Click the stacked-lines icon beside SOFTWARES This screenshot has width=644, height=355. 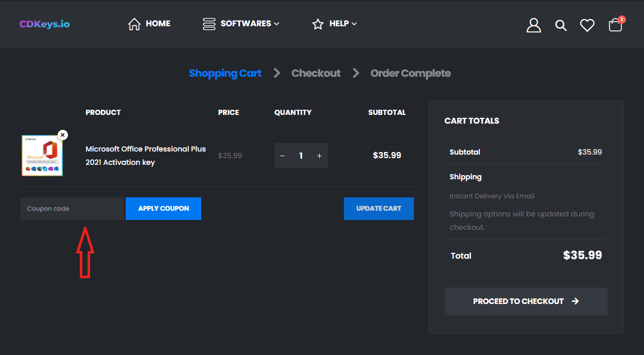[209, 24]
